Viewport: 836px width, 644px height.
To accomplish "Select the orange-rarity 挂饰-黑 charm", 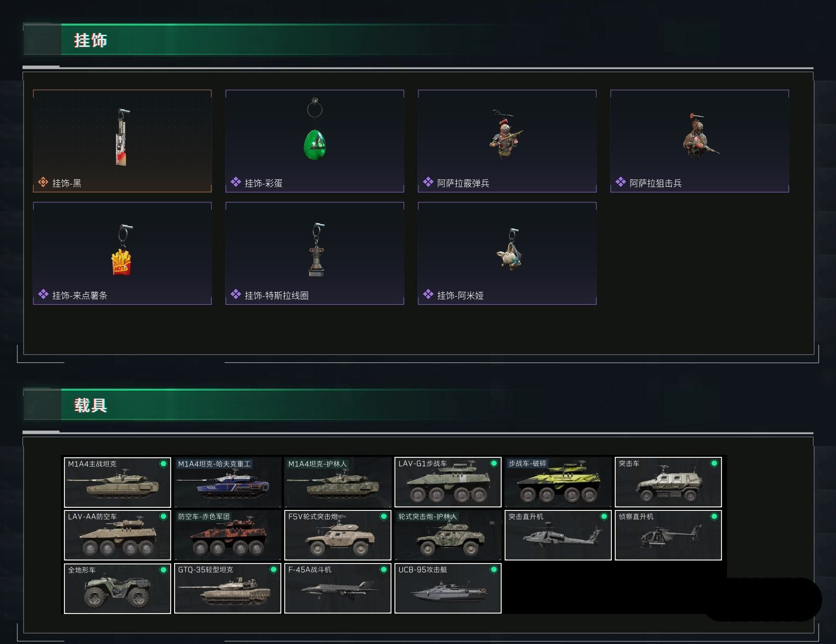I will pos(122,141).
